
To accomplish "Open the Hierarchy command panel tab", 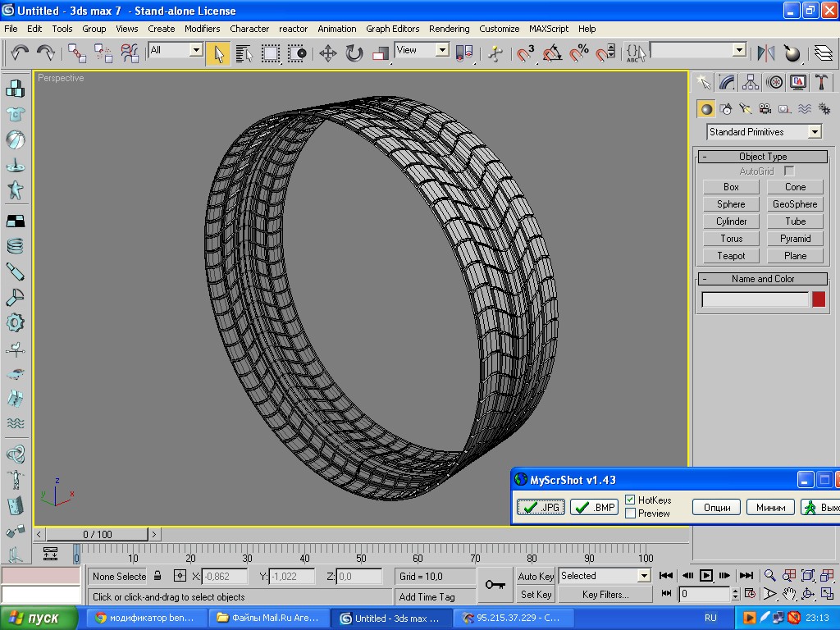I will coord(750,82).
